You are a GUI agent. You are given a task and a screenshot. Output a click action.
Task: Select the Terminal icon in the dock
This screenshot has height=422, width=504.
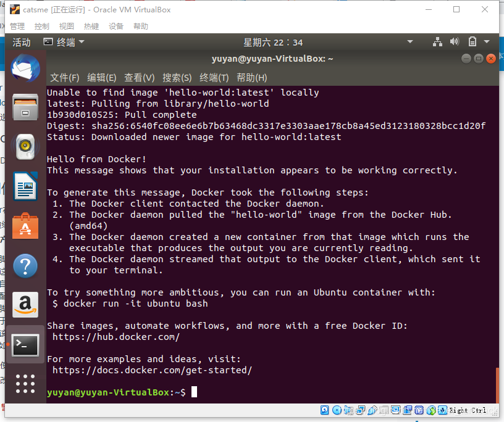[x=25, y=345]
